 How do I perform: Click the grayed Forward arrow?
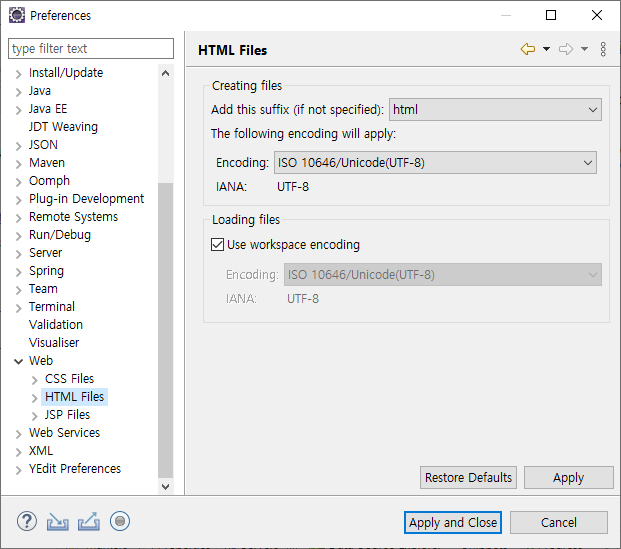point(566,50)
